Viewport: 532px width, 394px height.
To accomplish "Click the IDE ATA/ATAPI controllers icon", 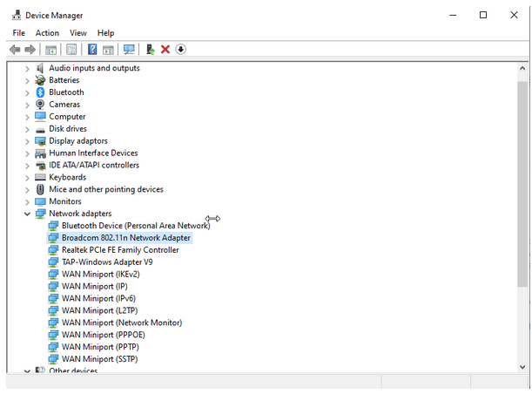I will [x=40, y=166].
